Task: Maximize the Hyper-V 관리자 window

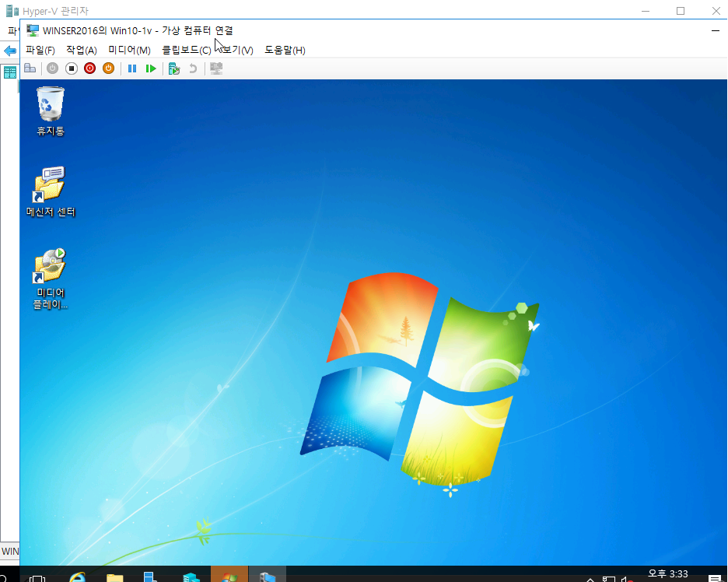Action: [681, 11]
